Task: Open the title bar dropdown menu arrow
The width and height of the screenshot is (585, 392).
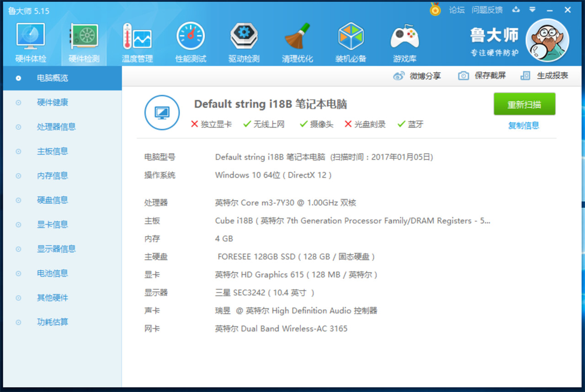Action: (x=532, y=10)
